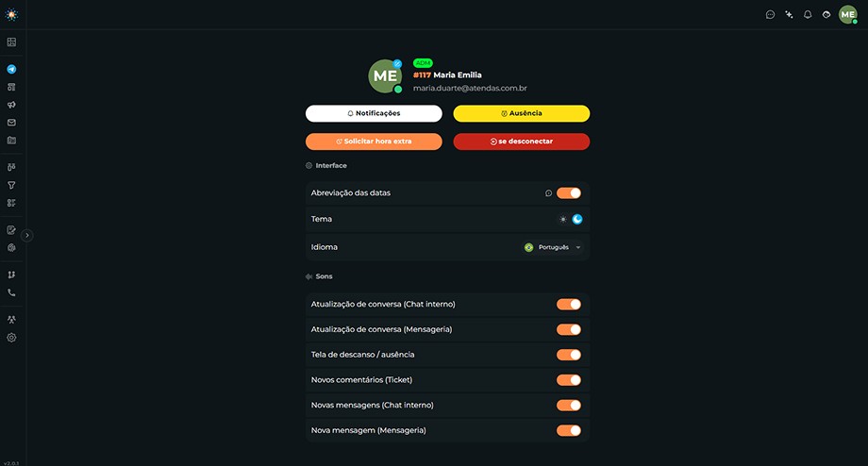Open the bell notifications icon in top bar
The height and width of the screenshot is (466, 868).
pos(808,15)
